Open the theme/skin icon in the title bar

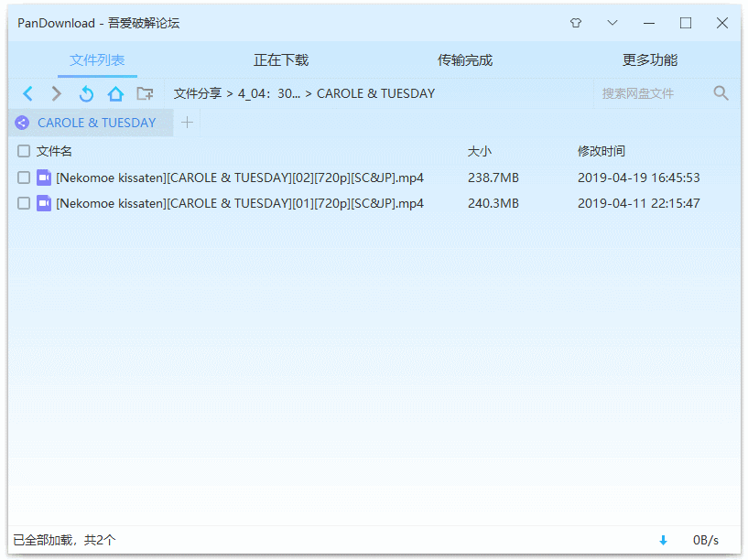pyautogui.click(x=576, y=22)
